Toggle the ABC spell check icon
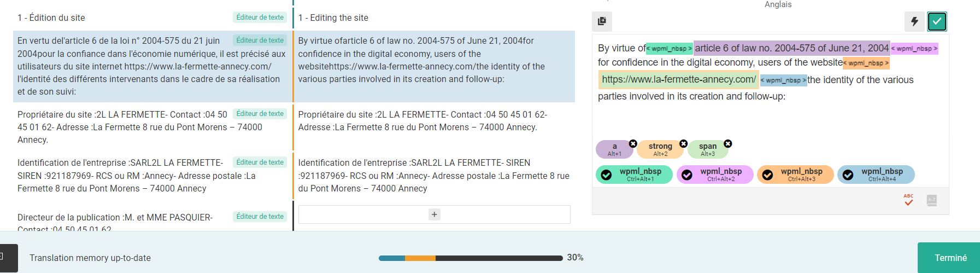The image size is (980, 273). pyautogui.click(x=908, y=200)
